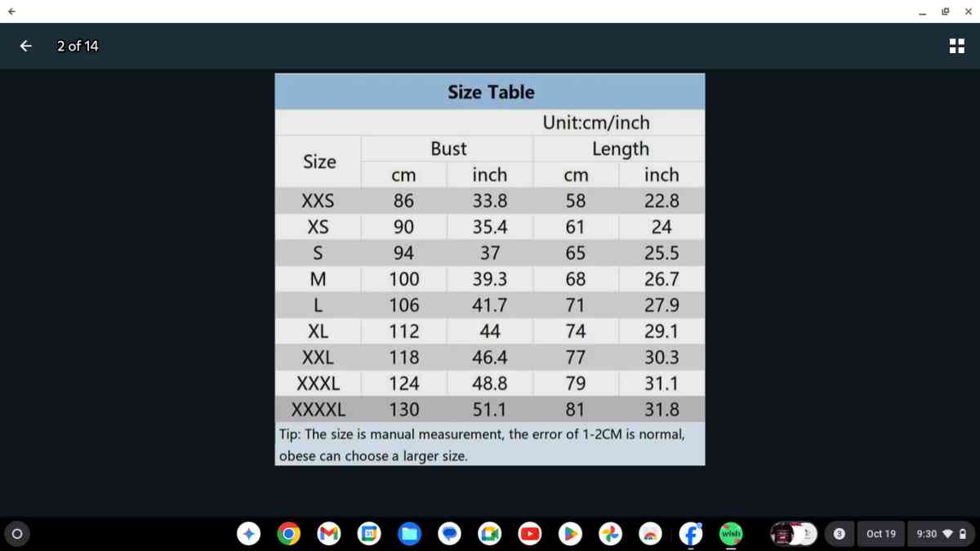Open the grid view of all images
Image resolution: width=980 pixels, height=551 pixels.
click(956, 47)
